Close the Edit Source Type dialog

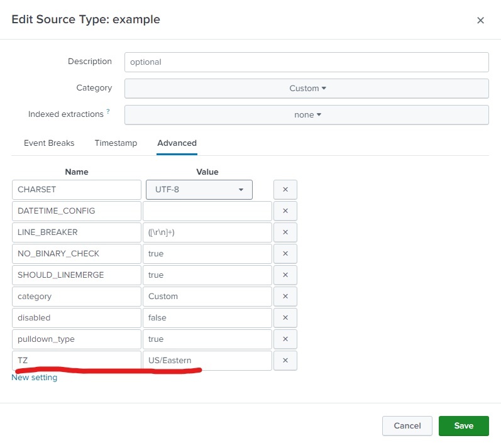pyautogui.click(x=480, y=20)
